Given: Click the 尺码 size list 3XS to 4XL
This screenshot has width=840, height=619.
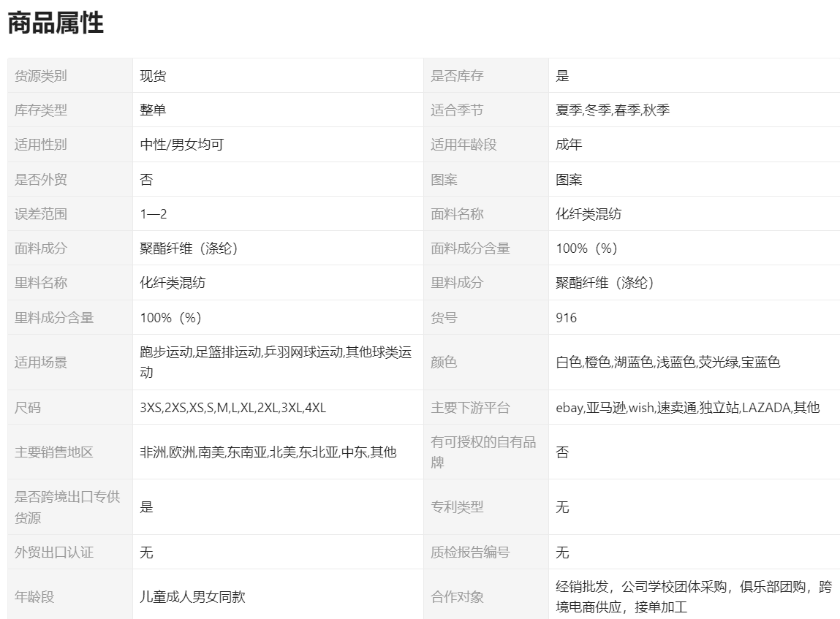Looking at the screenshot, I should (x=232, y=408).
